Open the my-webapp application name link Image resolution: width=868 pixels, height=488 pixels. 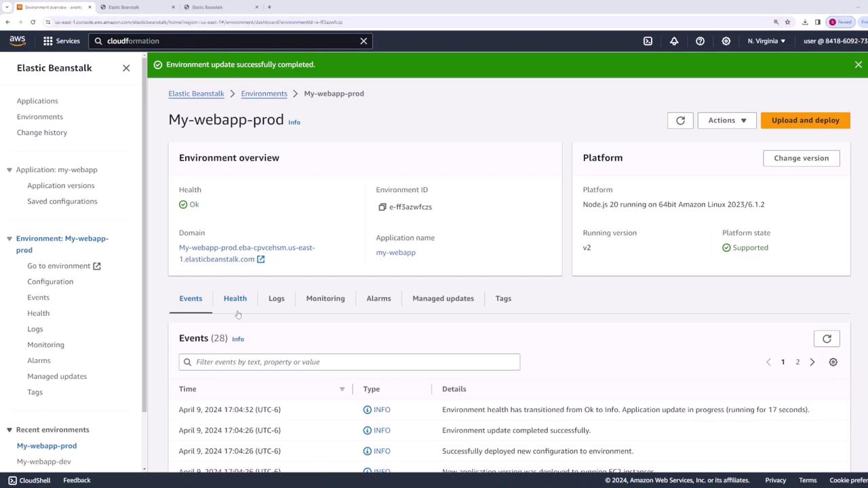[396, 252]
